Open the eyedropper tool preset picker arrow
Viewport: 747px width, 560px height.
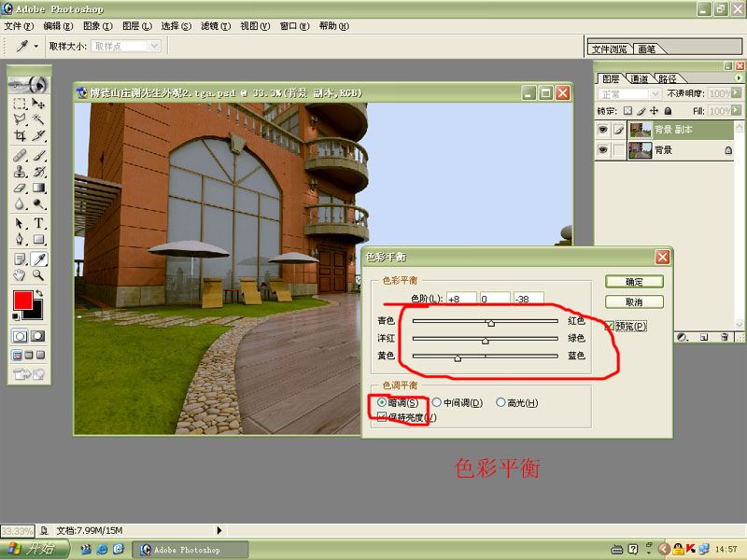pyautogui.click(x=35, y=47)
